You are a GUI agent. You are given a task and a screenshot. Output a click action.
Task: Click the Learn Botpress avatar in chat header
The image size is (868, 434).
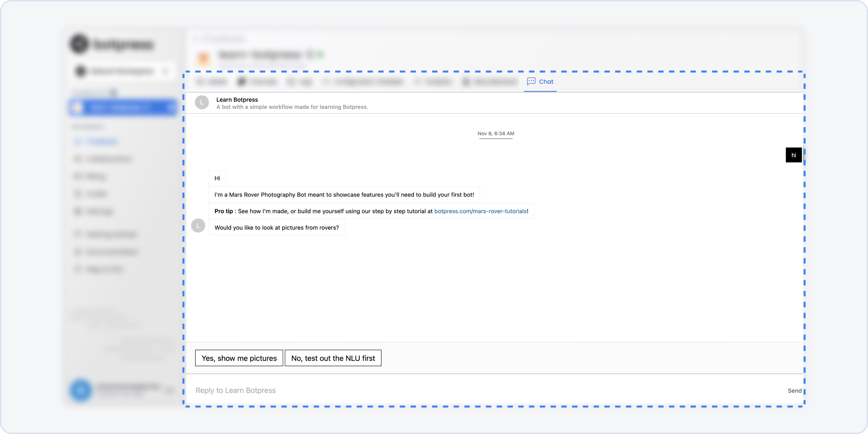[x=202, y=102]
